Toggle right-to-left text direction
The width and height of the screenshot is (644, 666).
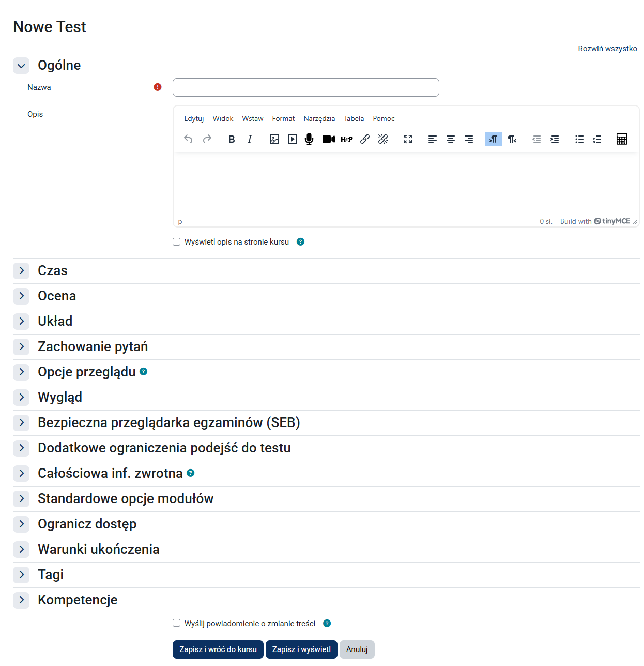(x=511, y=139)
